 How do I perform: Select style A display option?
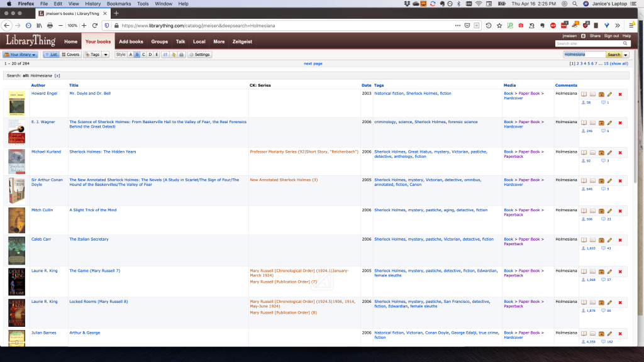[x=130, y=55]
